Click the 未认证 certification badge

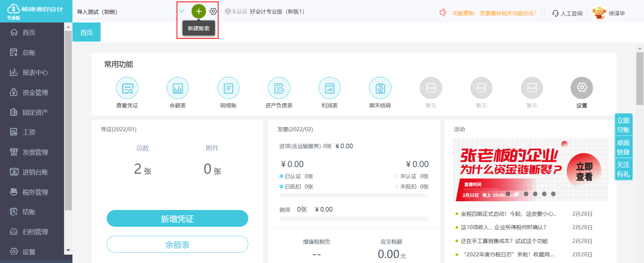(236, 11)
